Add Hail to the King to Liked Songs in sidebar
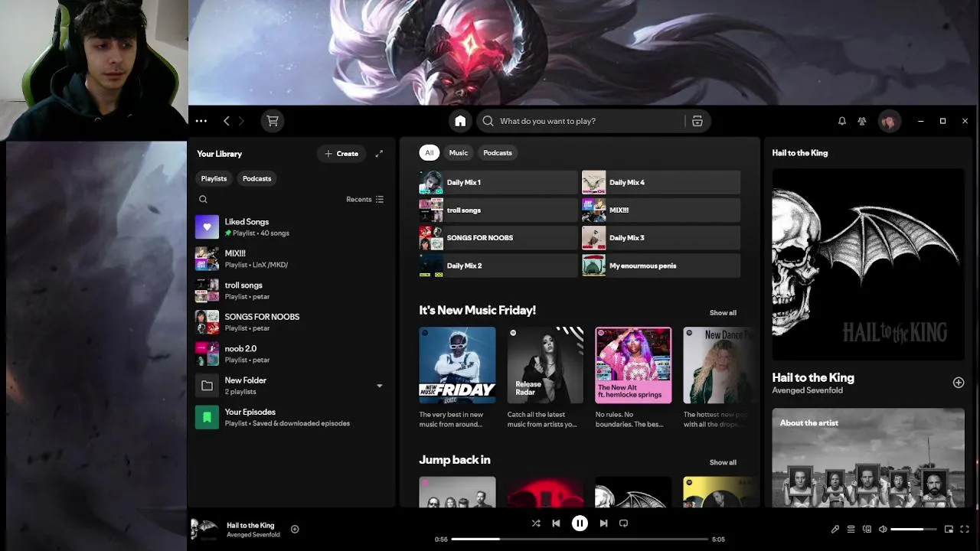This screenshot has height=551, width=980. click(958, 383)
